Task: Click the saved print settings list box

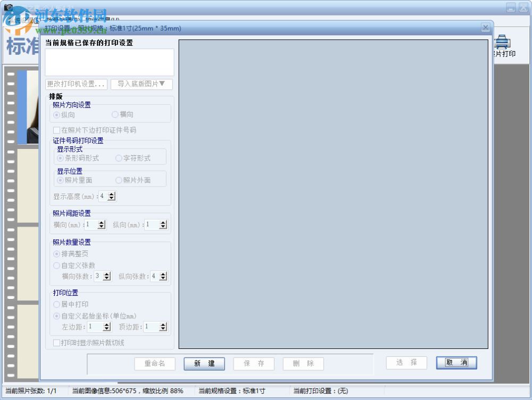Action: click(x=110, y=62)
